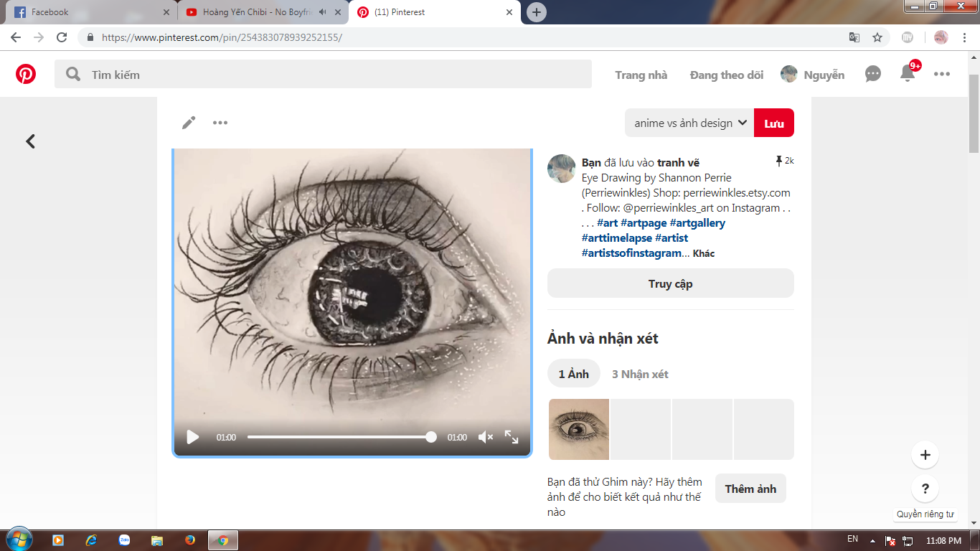Play the eye drawing video
This screenshot has height=551, width=980.
192,437
